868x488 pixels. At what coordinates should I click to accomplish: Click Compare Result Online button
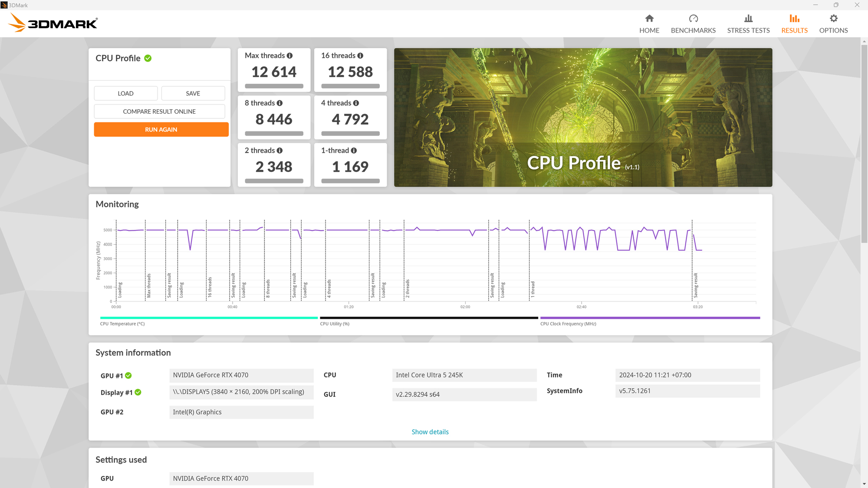pyautogui.click(x=159, y=111)
